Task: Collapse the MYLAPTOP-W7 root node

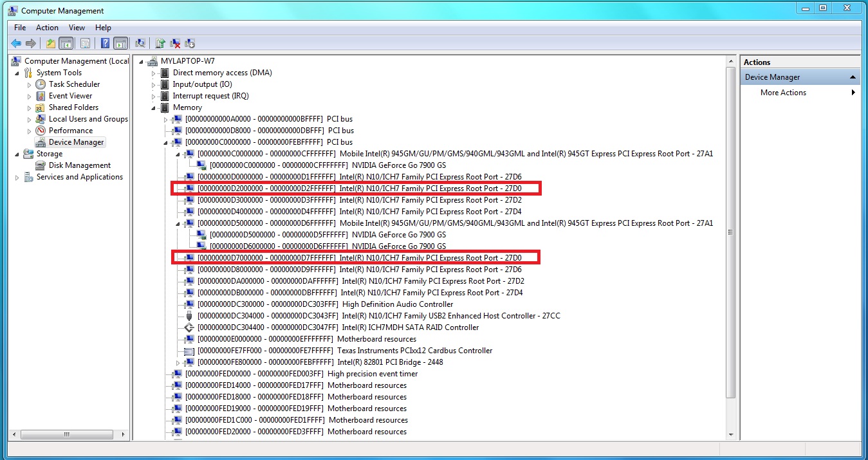Action: coord(142,61)
